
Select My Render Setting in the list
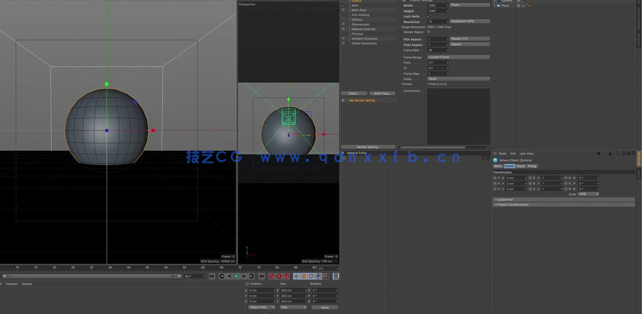[x=362, y=100]
